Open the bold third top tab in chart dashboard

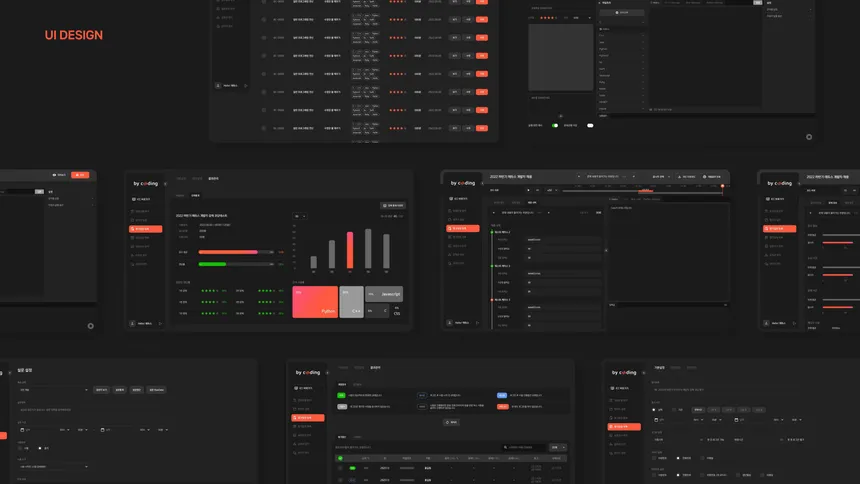click(x=213, y=178)
